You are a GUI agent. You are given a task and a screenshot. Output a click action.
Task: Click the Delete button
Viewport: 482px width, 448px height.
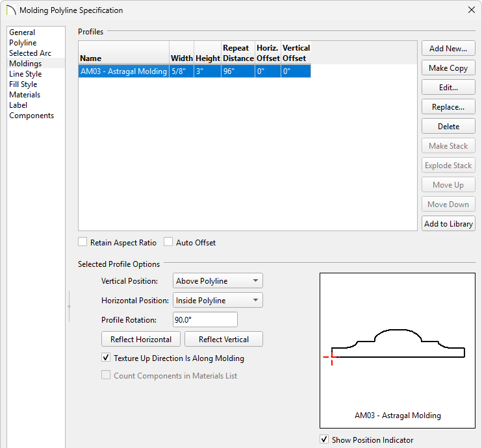(x=448, y=127)
